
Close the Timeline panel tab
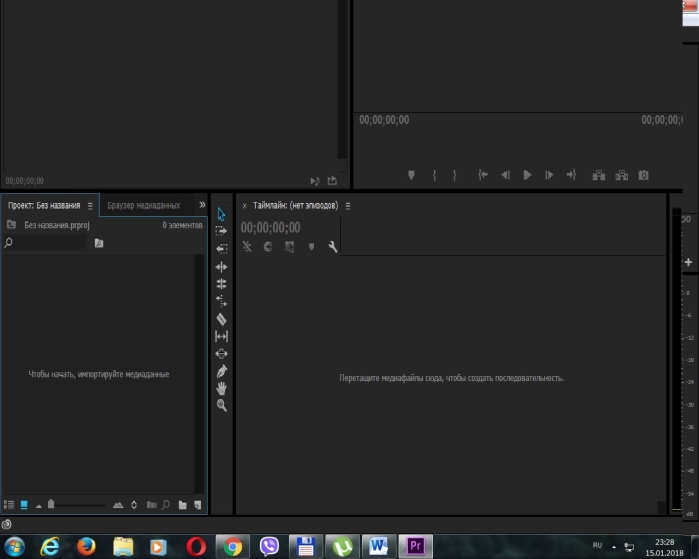pos(244,206)
